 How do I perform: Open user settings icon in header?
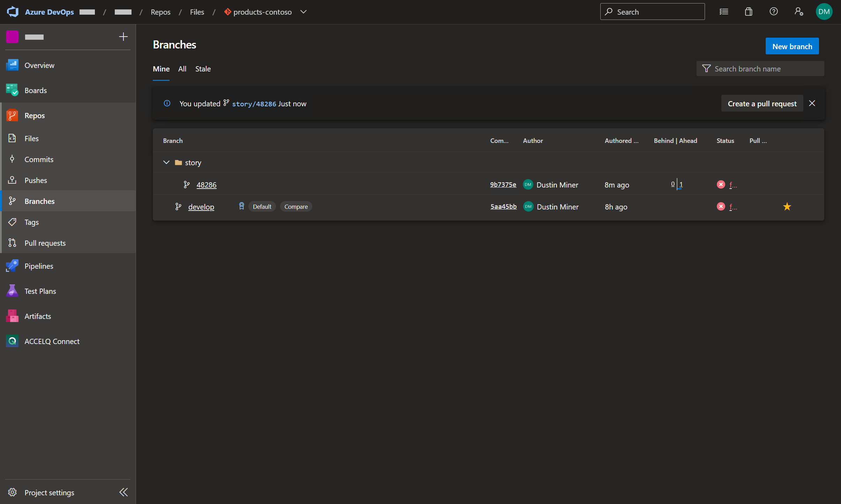click(799, 12)
